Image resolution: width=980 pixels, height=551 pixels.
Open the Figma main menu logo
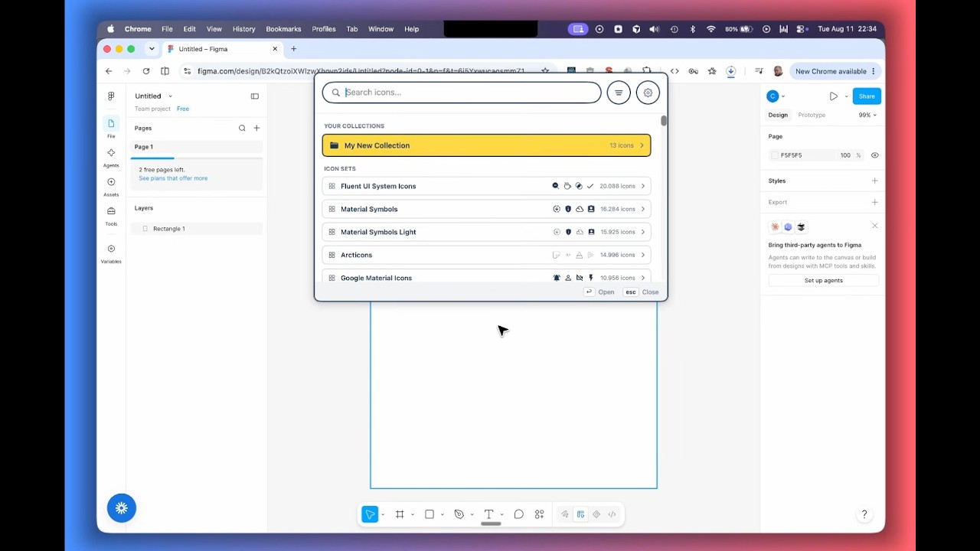coord(111,96)
